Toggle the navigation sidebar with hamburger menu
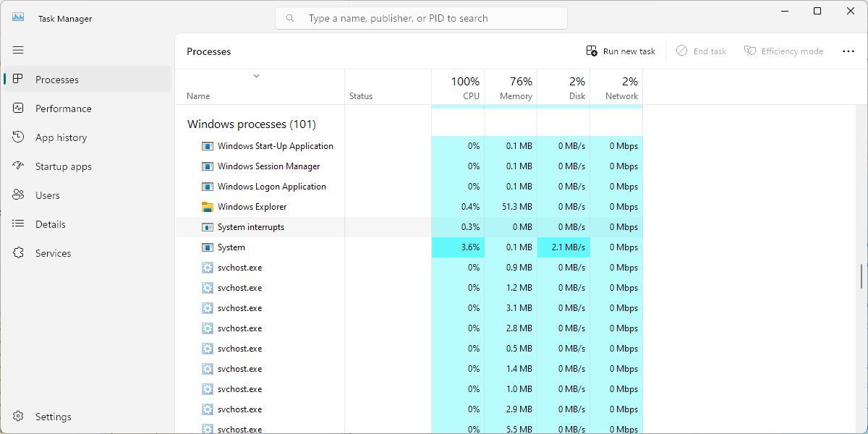Screen dimensions: 868x434 [x=18, y=51]
